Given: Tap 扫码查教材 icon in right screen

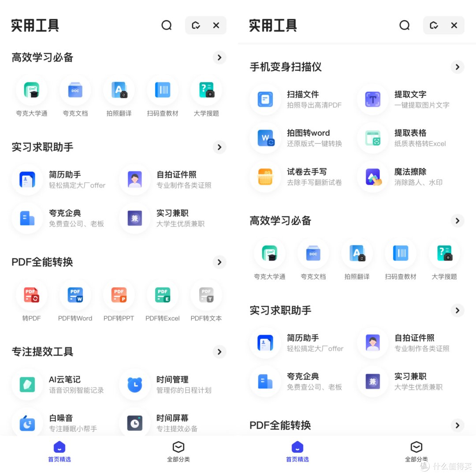Looking at the screenshot, I should 401,253.
